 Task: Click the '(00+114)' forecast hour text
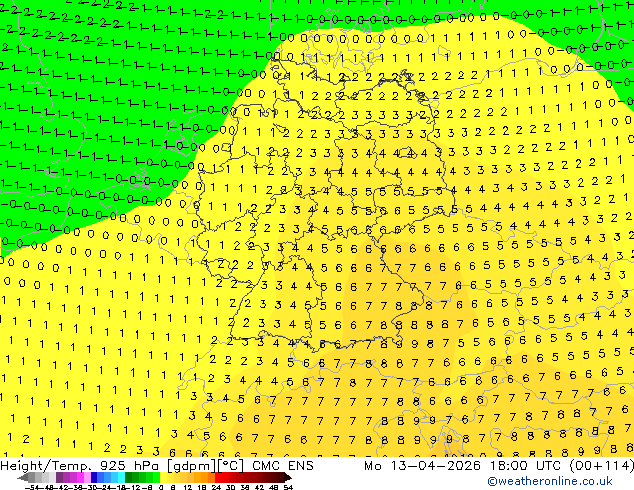click(x=601, y=466)
